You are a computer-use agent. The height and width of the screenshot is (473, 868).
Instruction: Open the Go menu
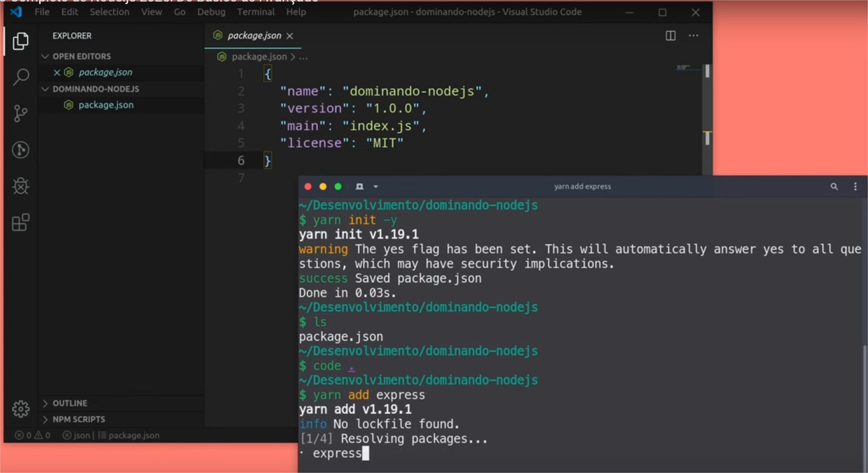(x=179, y=12)
